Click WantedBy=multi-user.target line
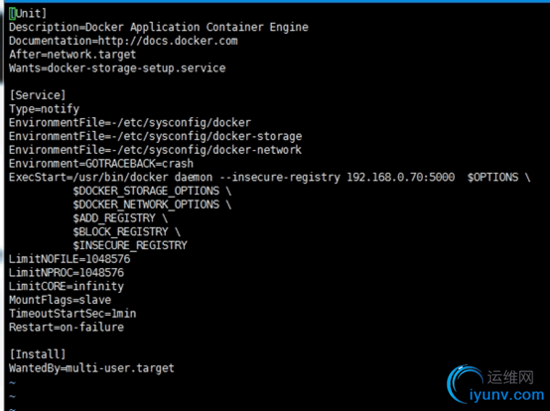The height and width of the screenshot is (411, 550). (x=92, y=369)
